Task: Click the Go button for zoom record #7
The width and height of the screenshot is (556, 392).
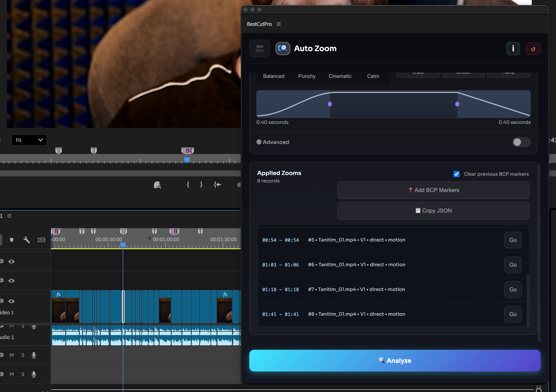Action: (x=513, y=289)
